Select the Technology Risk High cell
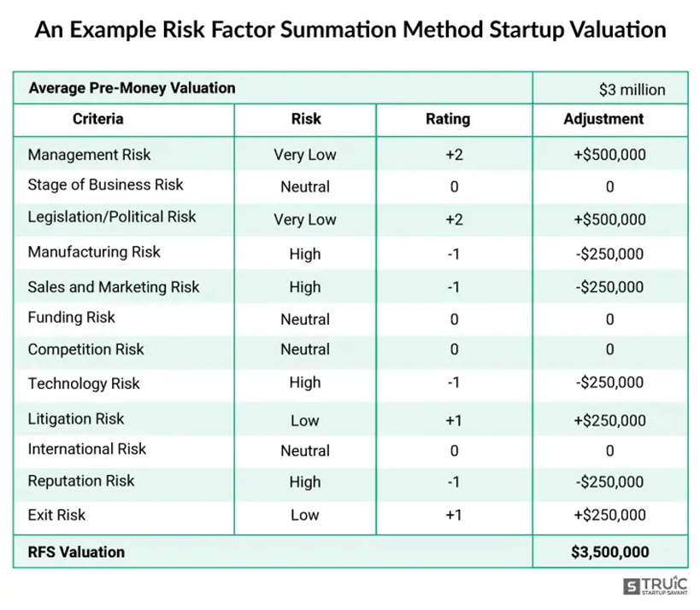This screenshot has height=610, width=700. (x=305, y=383)
